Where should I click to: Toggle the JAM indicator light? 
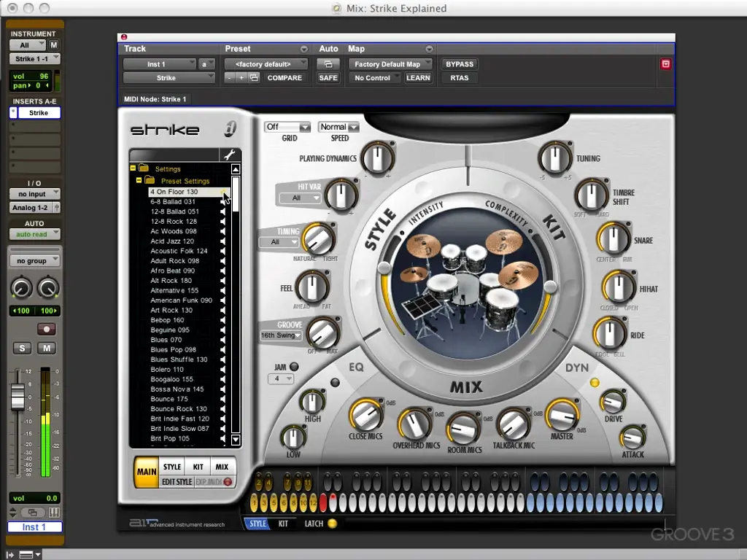(x=294, y=367)
